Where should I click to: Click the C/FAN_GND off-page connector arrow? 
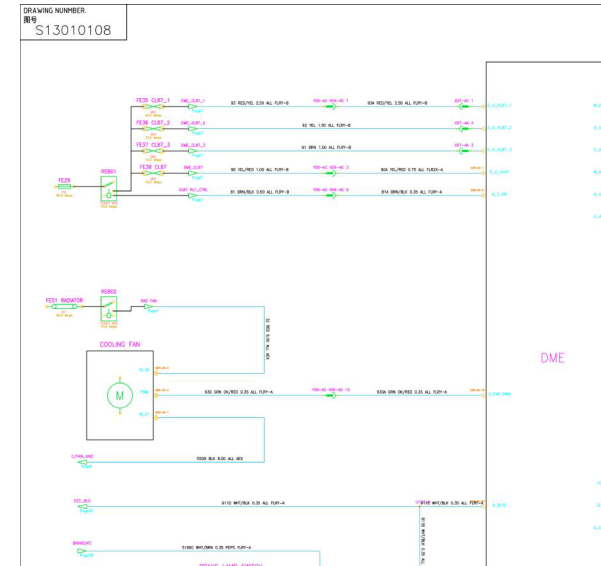click(82, 463)
